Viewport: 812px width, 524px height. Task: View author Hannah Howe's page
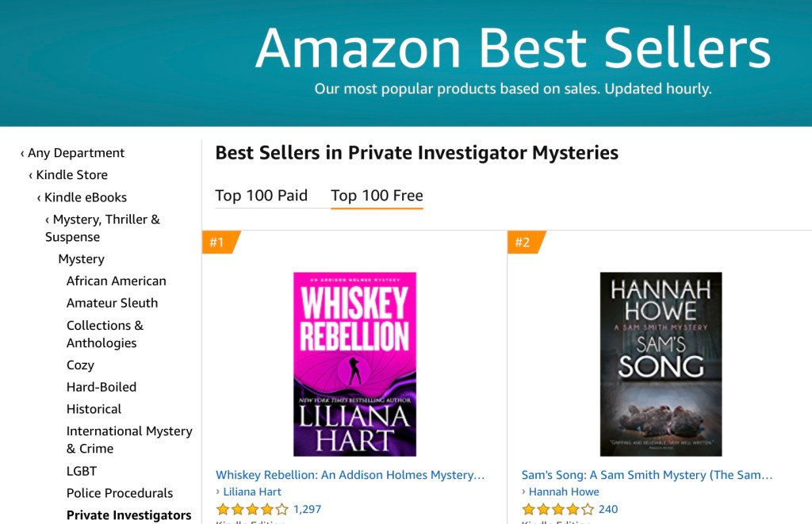click(x=564, y=491)
